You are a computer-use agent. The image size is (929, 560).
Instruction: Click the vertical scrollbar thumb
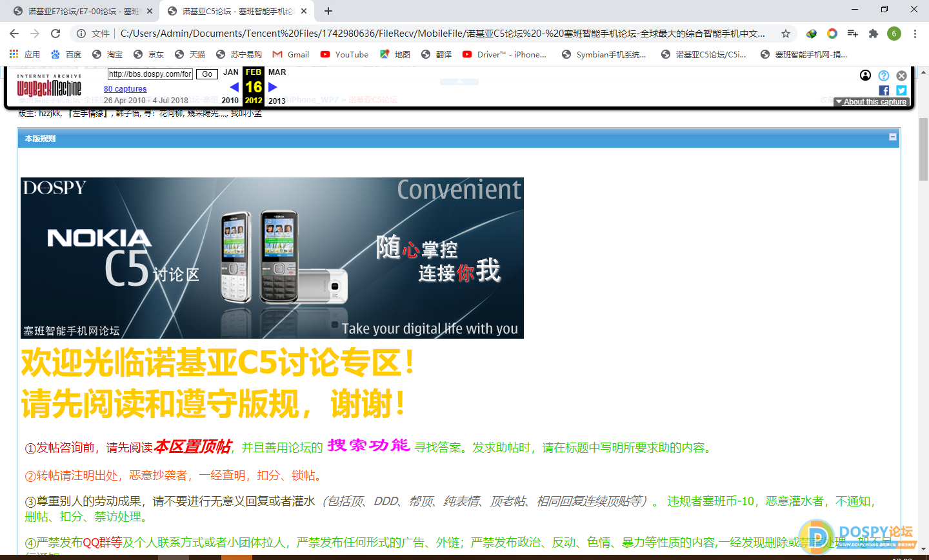[x=923, y=150]
